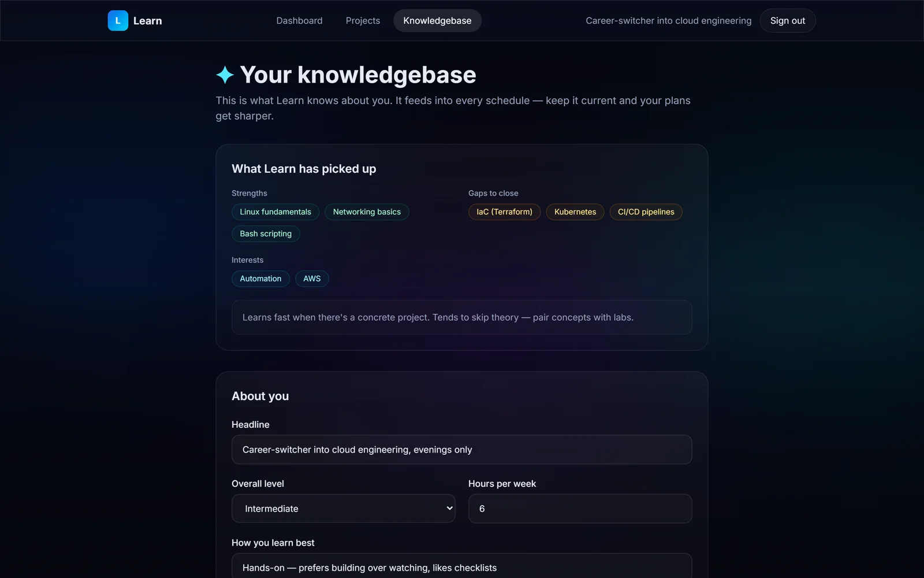The height and width of the screenshot is (578, 924).
Task: Click the 'Learns fast when there's a concrete project' note
Action: coord(461,317)
